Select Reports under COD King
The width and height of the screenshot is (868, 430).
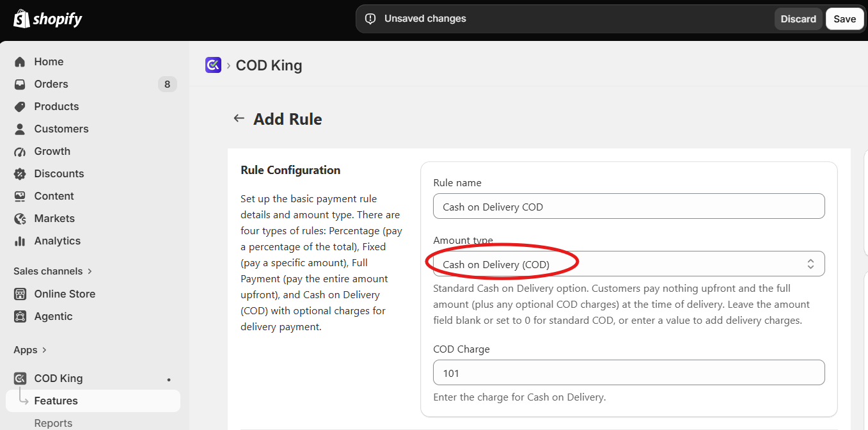53,423
